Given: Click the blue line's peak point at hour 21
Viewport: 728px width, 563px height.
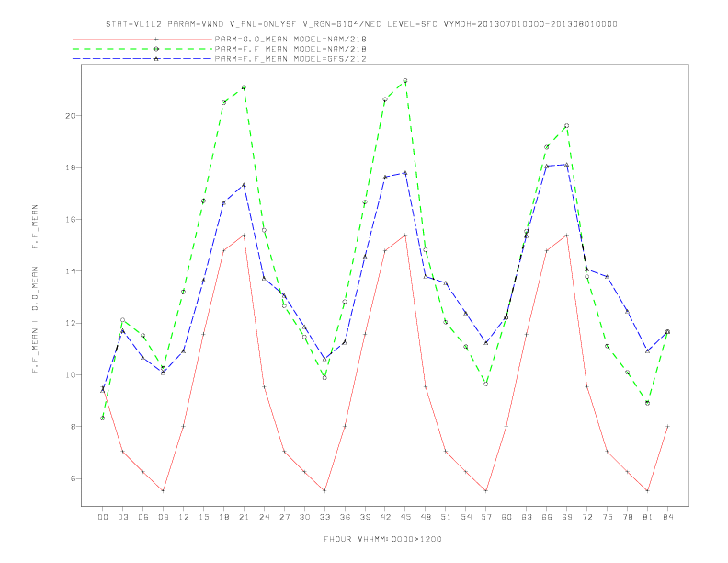Looking at the screenshot, I should (x=244, y=185).
